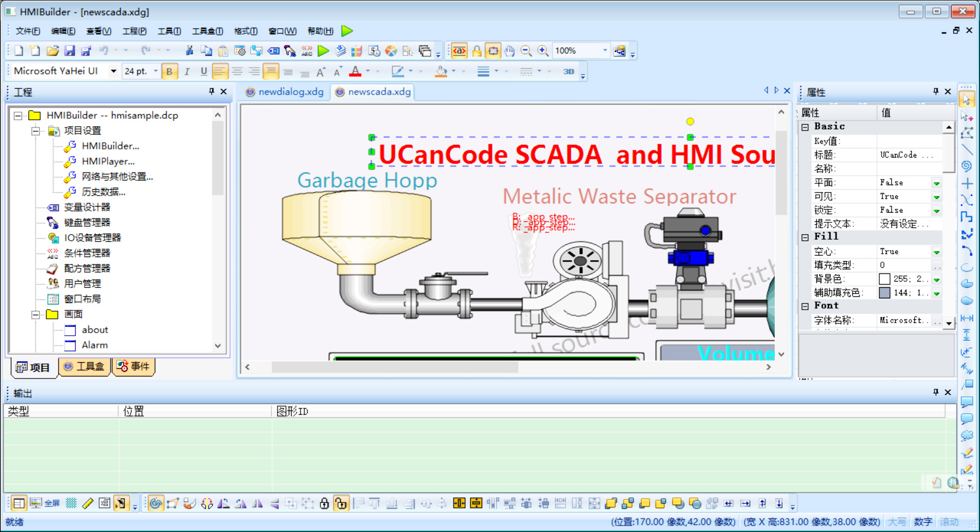The width and height of the screenshot is (980, 532).
Task: Open the Microsoft YaHei UI font dropdown
Action: tap(113, 71)
